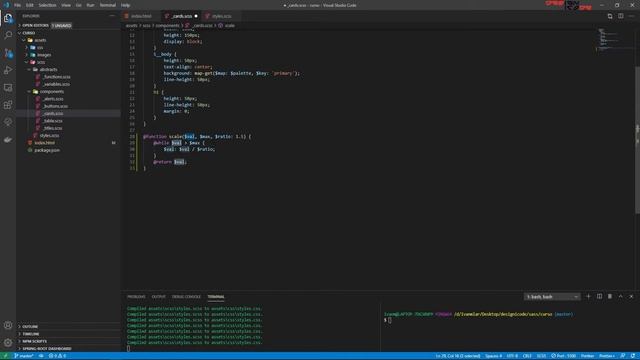Switch to the Debug Console panel tab
Image resolution: width=640 pixels, height=360 pixels.
(x=186, y=297)
